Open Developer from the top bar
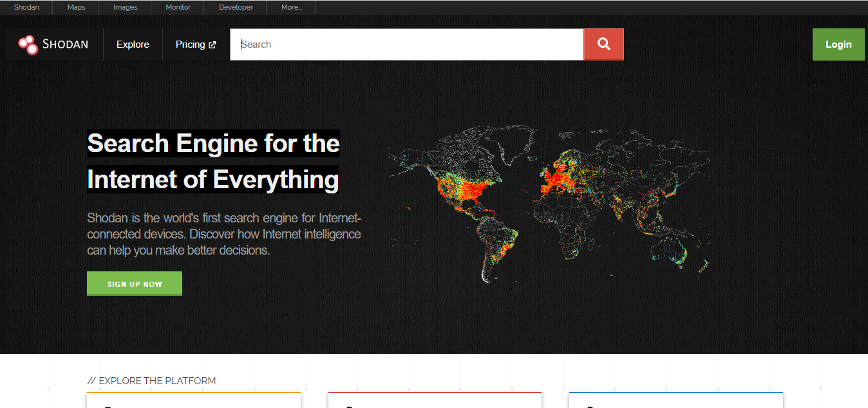 (x=236, y=8)
